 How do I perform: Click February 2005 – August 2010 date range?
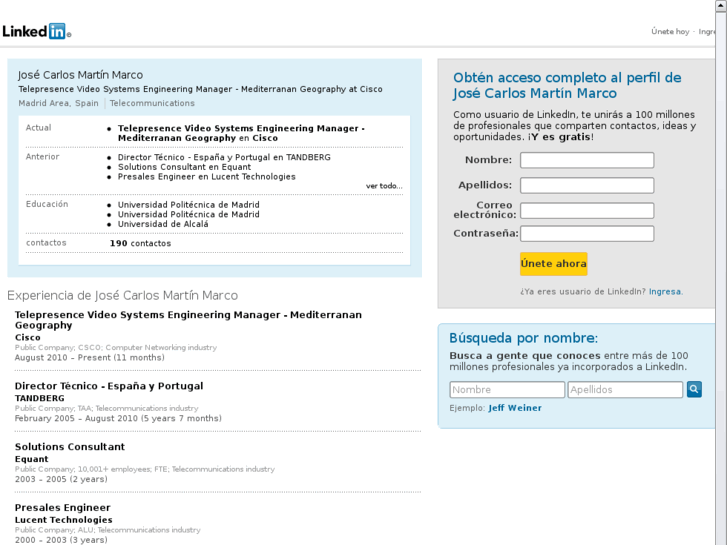[x=118, y=418]
